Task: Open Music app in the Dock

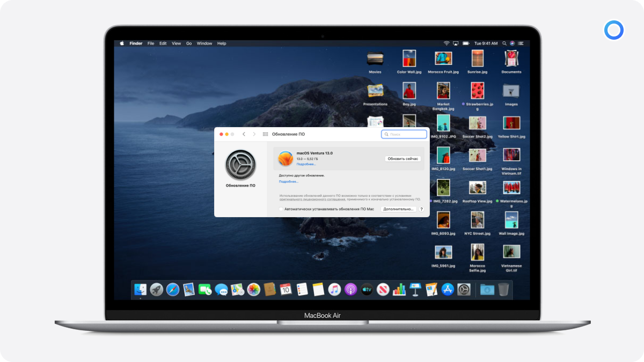Action: pos(334,290)
